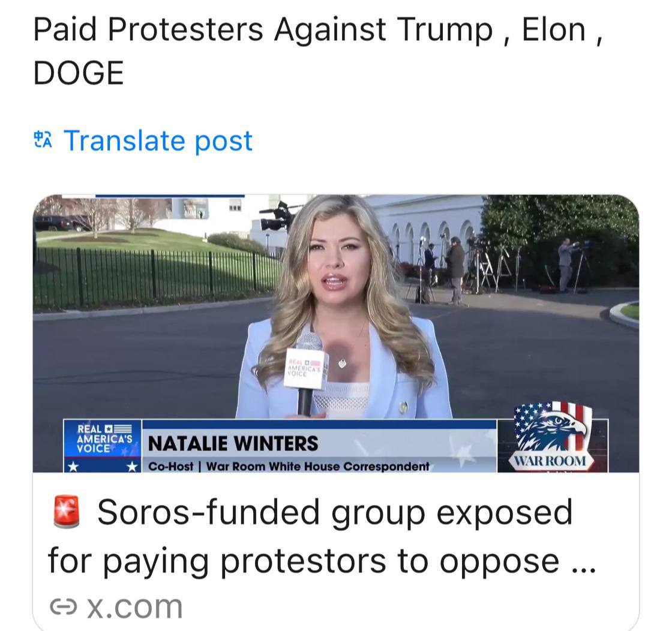Click the camera operator near the hedge
Screen dimensions: 672x631
pyautogui.click(x=566, y=265)
